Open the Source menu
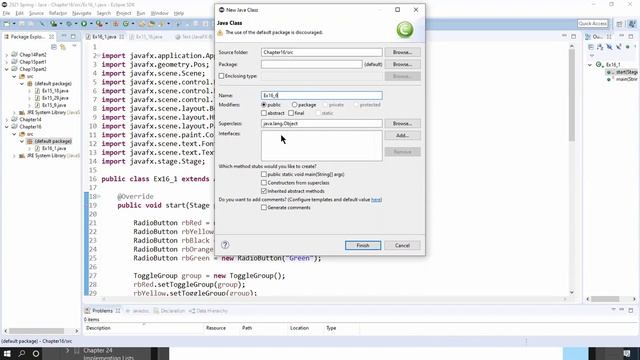This screenshot has height=360, width=640. 36,13
